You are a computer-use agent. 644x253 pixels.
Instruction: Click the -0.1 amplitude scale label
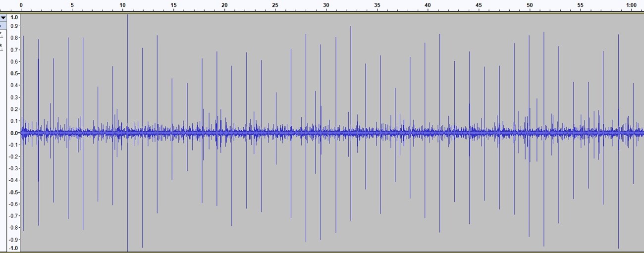tap(13, 145)
